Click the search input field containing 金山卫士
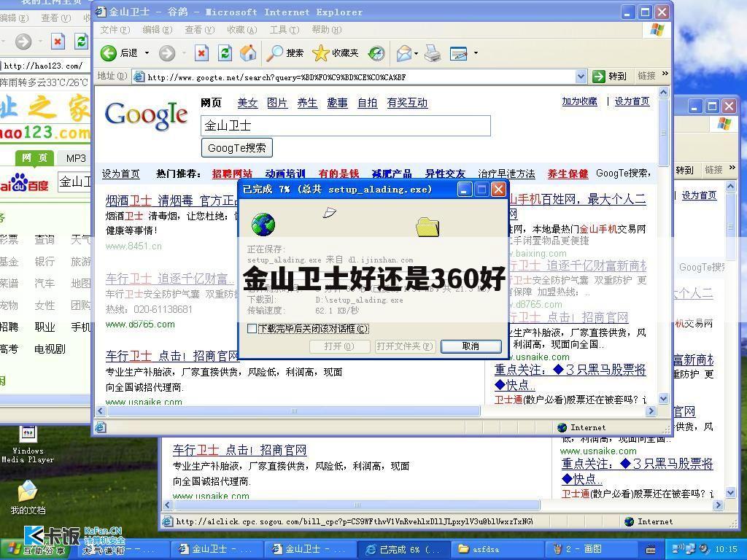This screenshot has height=560, width=747. tap(345, 125)
